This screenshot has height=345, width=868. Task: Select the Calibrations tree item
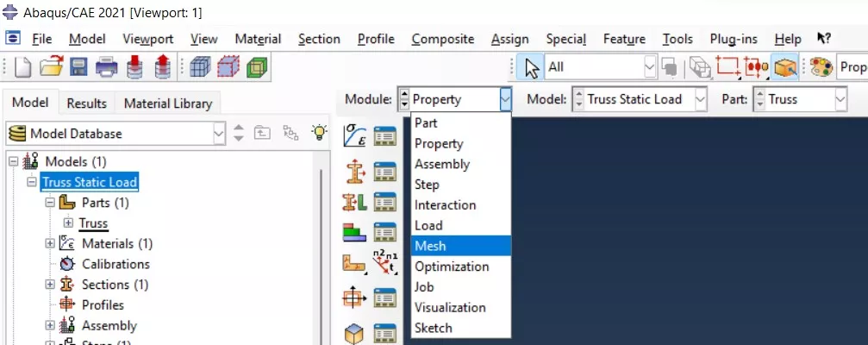point(116,264)
